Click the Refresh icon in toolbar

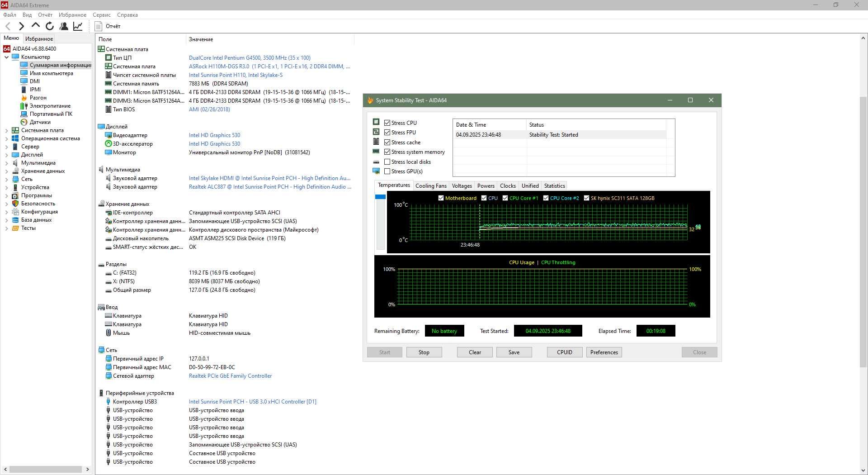pos(50,26)
